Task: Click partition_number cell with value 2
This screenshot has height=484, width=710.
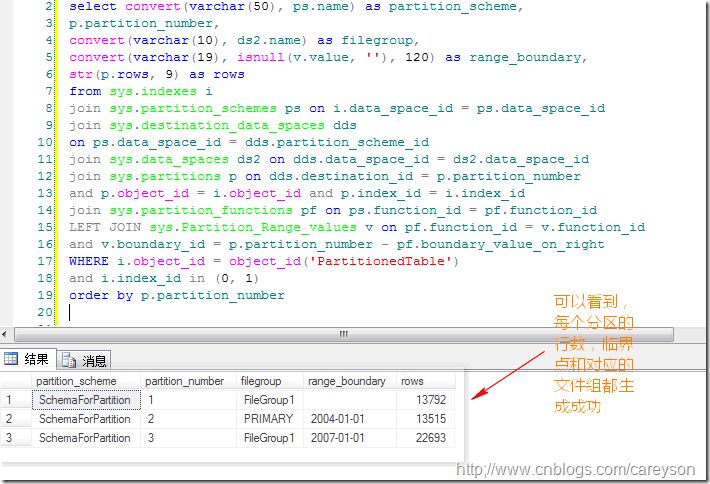Action: click(188, 419)
